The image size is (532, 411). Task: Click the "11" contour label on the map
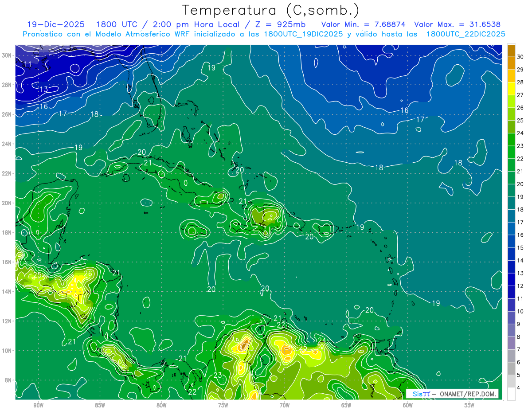point(27,64)
